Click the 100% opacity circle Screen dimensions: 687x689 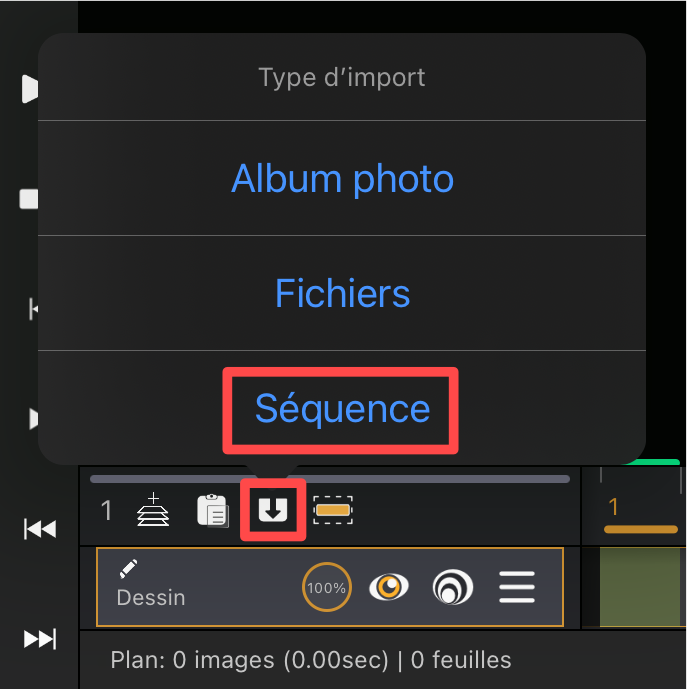327,587
